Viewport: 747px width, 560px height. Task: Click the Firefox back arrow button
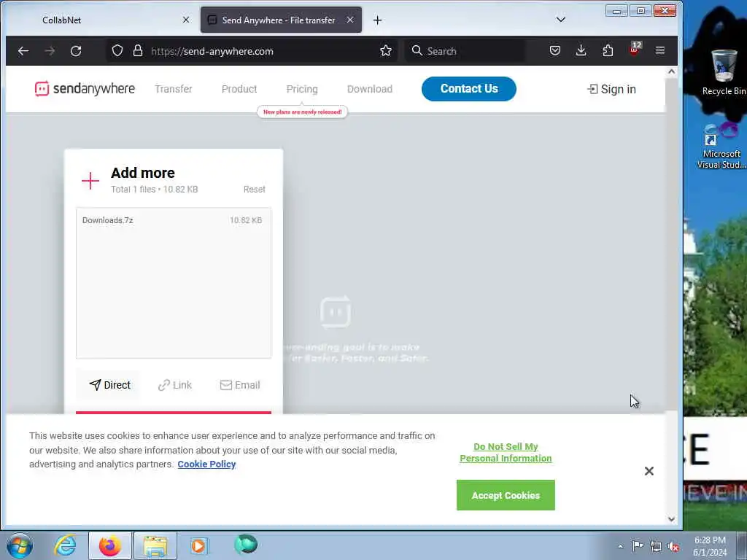tap(23, 51)
